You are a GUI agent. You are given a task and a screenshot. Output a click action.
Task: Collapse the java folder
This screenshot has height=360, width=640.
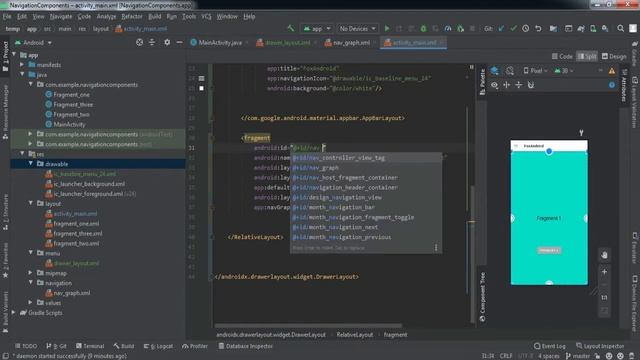pos(22,75)
